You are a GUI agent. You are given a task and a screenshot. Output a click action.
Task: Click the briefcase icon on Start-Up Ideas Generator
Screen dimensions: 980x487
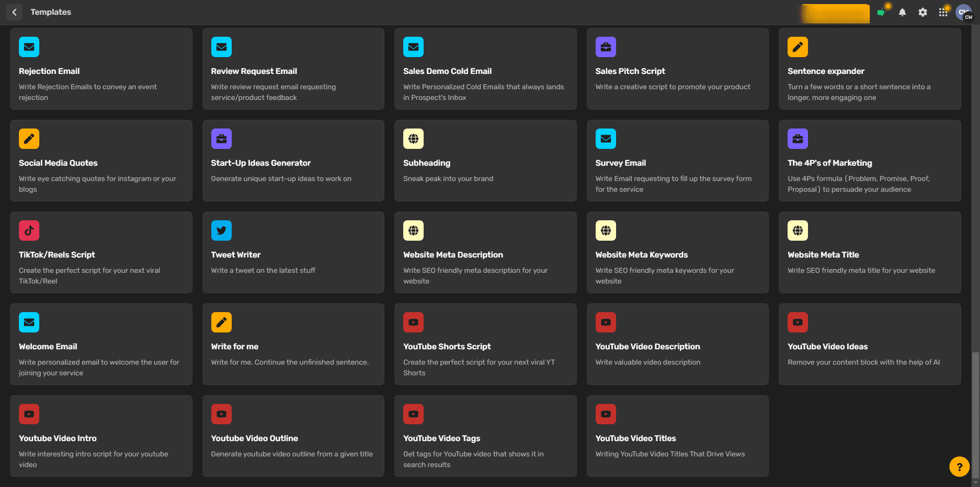click(x=222, y=138)
